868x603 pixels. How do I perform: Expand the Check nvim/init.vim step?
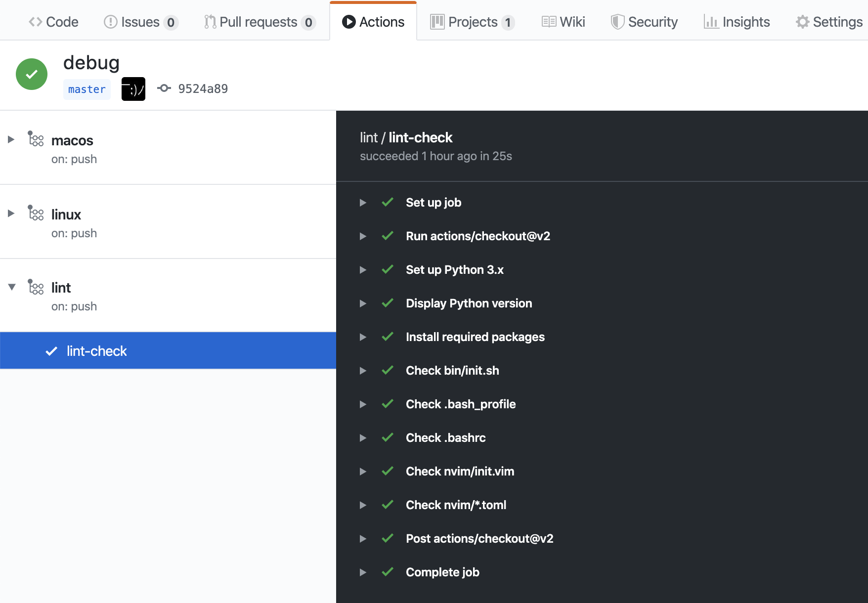pos(363,472)
